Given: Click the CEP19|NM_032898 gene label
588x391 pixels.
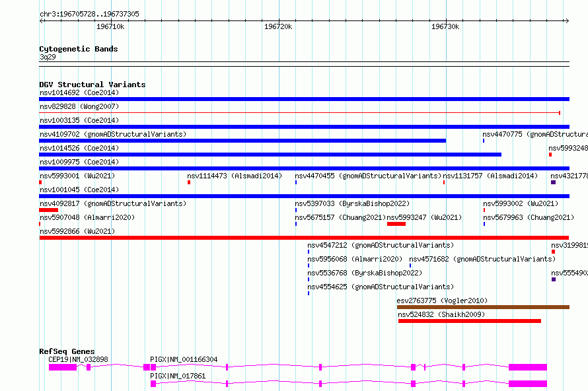Looking at the screenshot, I should (x=78, y=359).
